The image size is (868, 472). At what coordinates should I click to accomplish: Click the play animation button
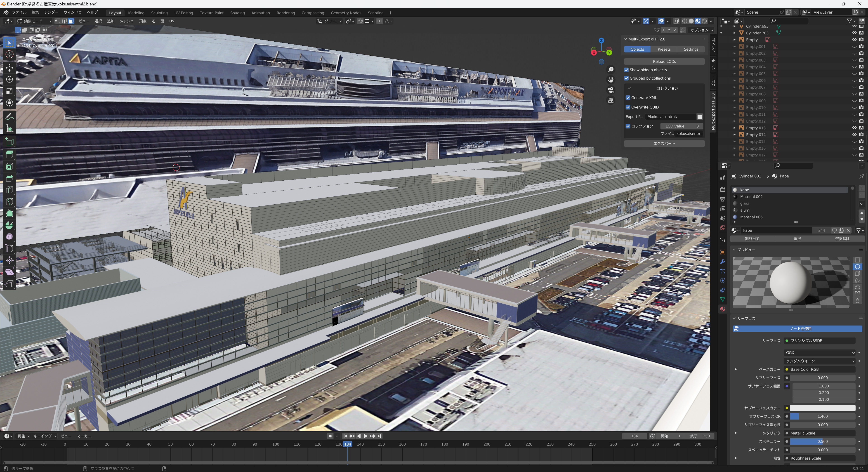[x=365, y=436]
